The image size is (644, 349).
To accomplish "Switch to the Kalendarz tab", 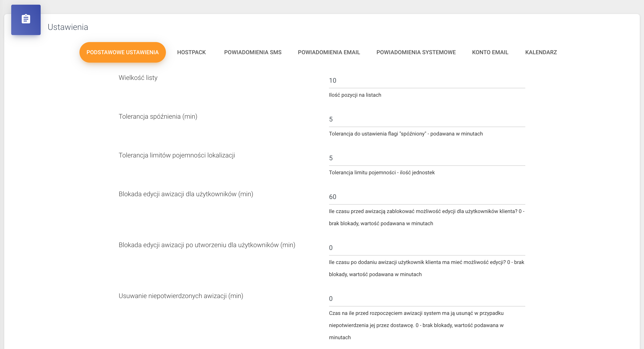I will (541, 52).
